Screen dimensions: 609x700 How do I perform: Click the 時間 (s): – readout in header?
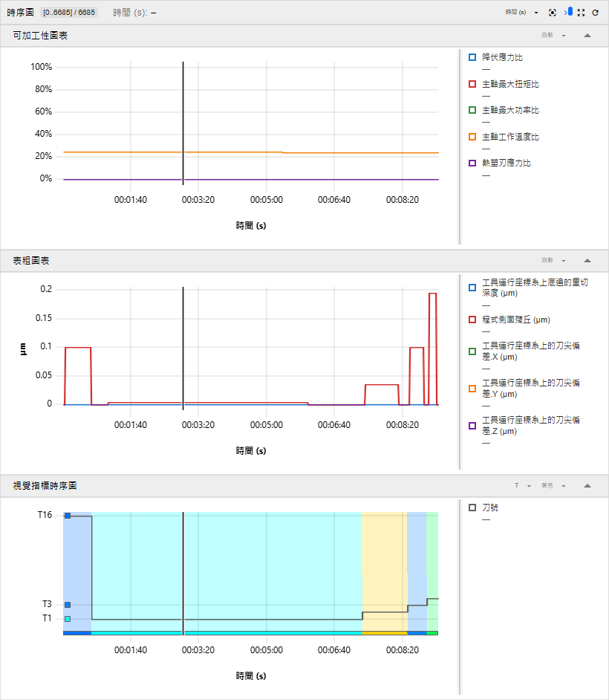[134, 13]
